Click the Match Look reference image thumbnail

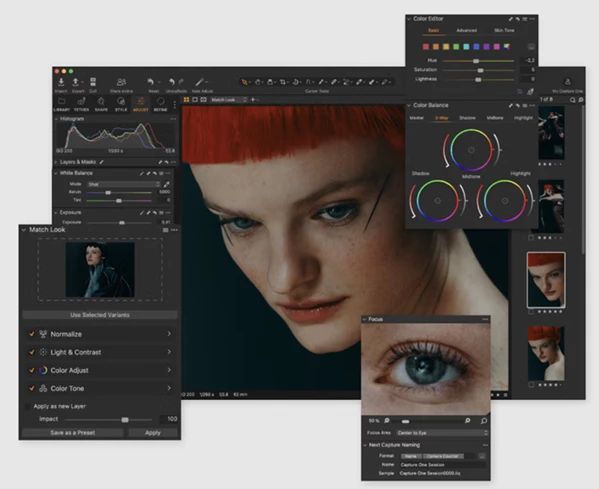coord(100,270)
